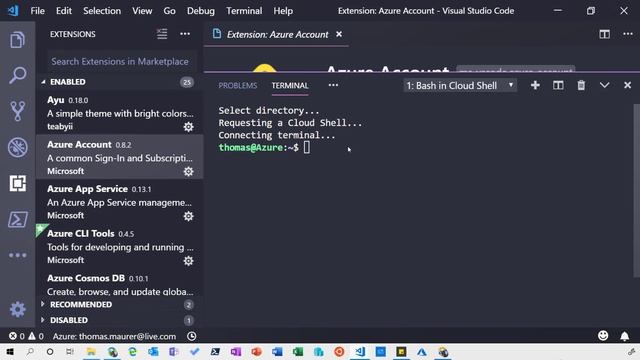
Task: Click the 25 badge on ENABLED section
Action: (187, 82)
